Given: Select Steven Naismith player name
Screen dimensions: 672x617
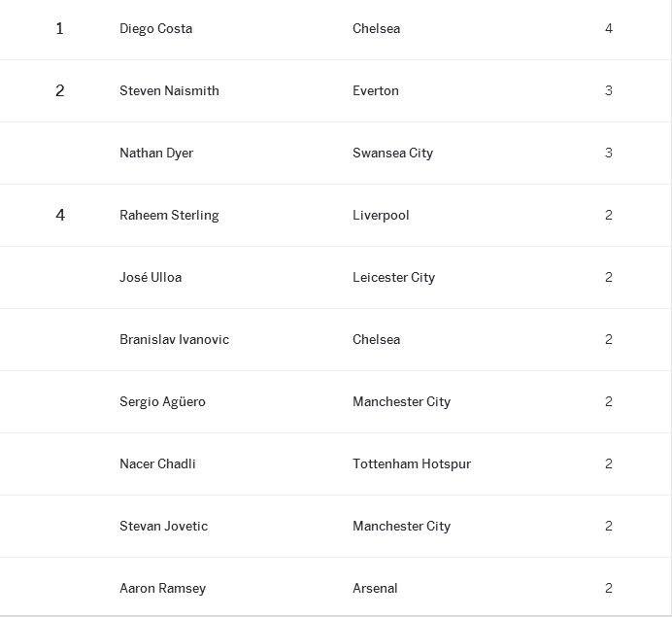Looking at the screenshot, I should pyautogui.click(x=169, y=91).
